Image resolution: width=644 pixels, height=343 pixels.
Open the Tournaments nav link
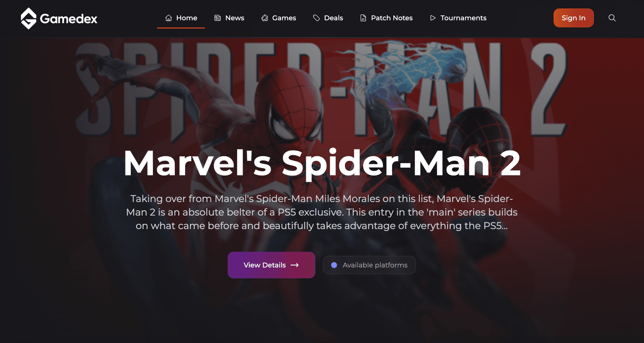(x=458, y=18)
